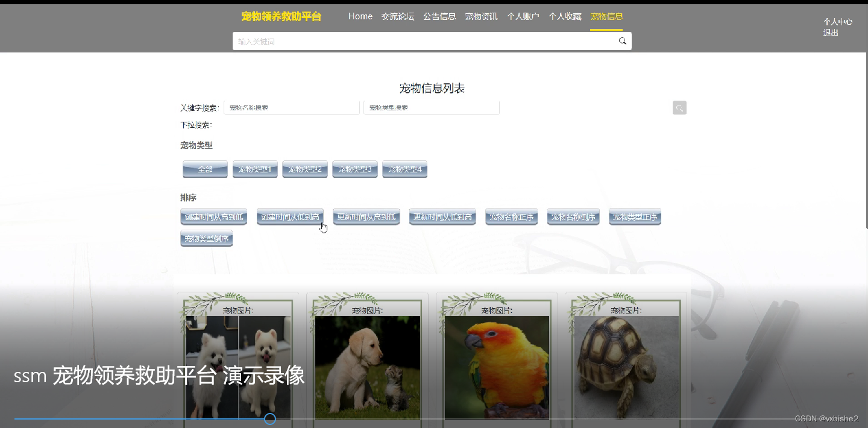Open the Home menu item
This screenshot has width=868, height=428.
(360, 16)
